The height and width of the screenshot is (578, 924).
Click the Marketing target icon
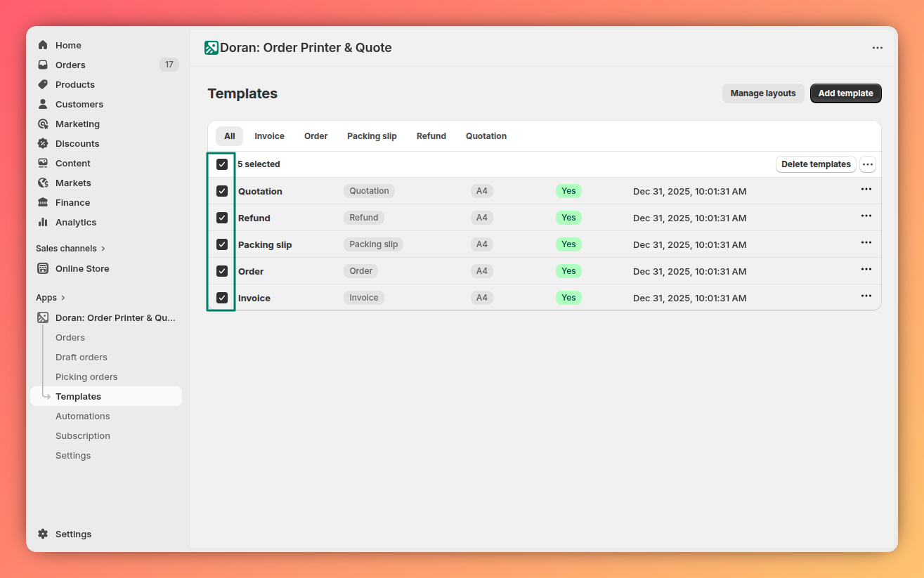[43, 124]
